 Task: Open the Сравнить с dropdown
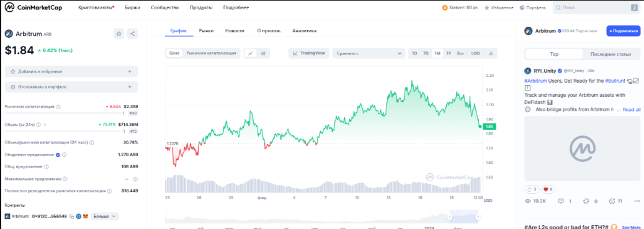368,53
